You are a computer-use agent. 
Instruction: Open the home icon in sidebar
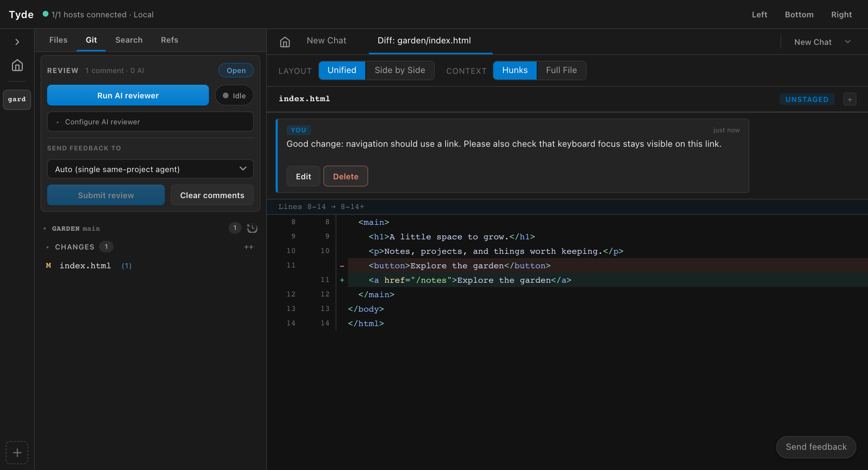tap(17, 65)
